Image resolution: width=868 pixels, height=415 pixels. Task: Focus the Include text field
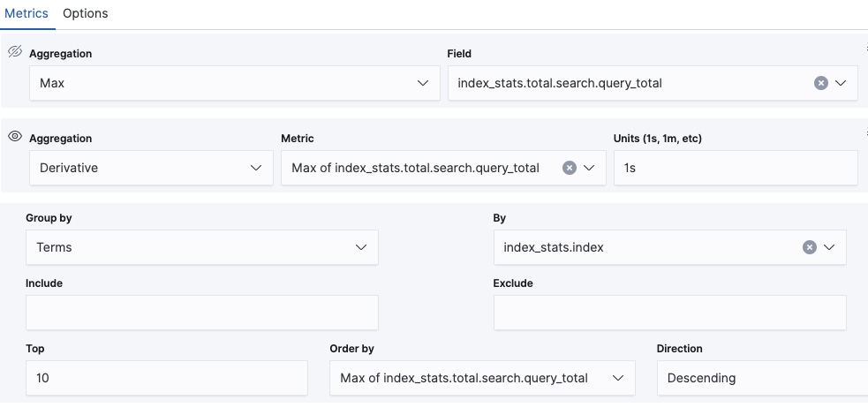201,313
